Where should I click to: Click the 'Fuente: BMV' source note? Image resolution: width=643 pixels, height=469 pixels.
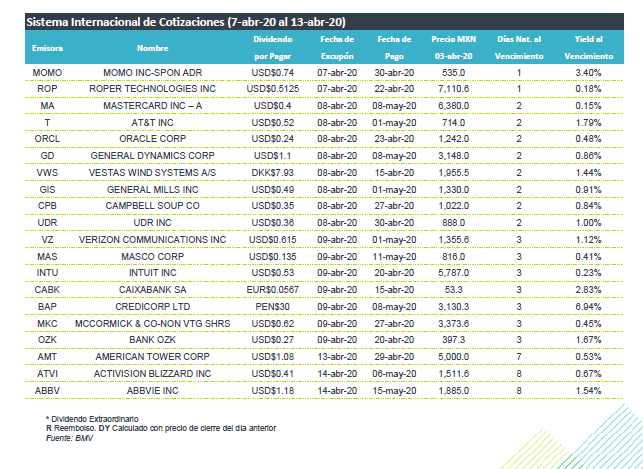[x=69, y=438]
